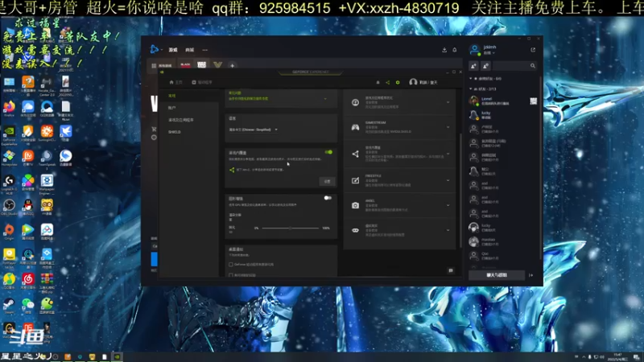The height and width of the screenshot is (362, 644).
Task: Open the Wallpaper Engine desktop shortcut
Action: click(x=47, y=183)
